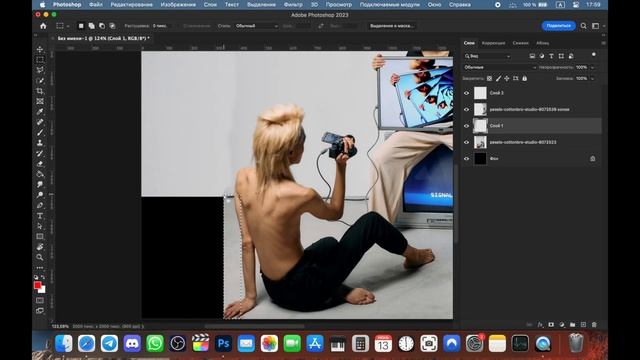Toggle lock transparent pixels
This screenshot has height=360, width=640.
[489, 78]
